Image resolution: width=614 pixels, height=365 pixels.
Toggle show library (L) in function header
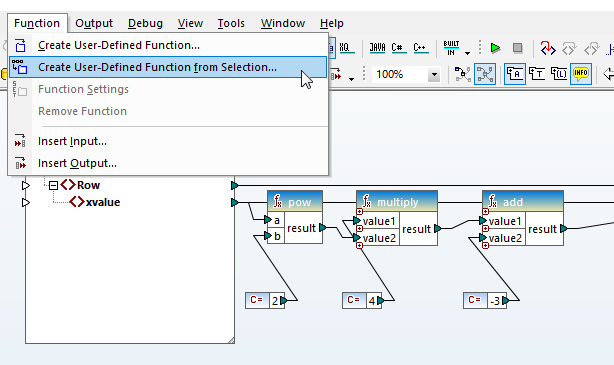(559, 74)
